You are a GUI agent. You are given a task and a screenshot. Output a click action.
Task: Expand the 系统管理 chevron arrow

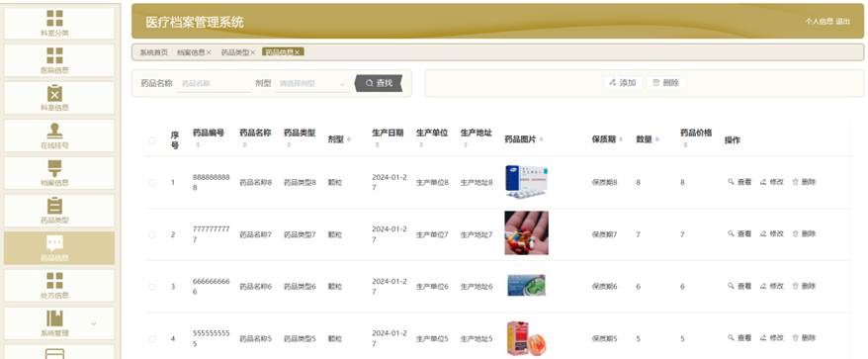coord(94,323)
